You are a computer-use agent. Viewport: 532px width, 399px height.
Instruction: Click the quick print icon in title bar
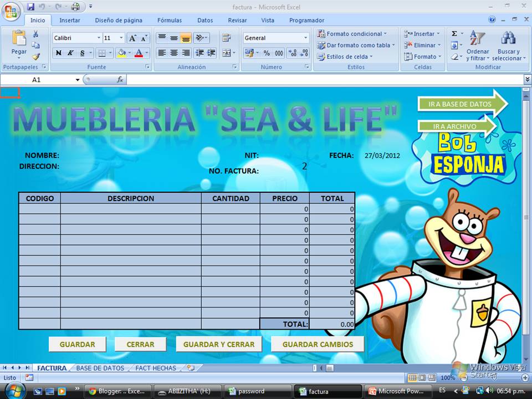75,7
